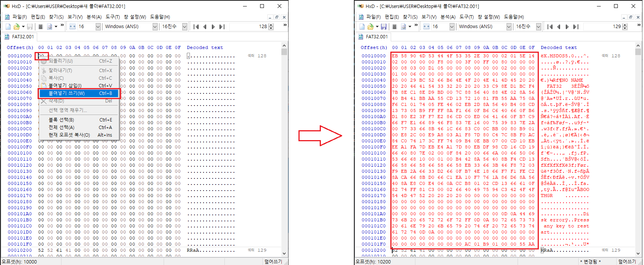Choose 전체 선택(A) in the context menu
Screen dimensions: 644x265
click(79, 128)
